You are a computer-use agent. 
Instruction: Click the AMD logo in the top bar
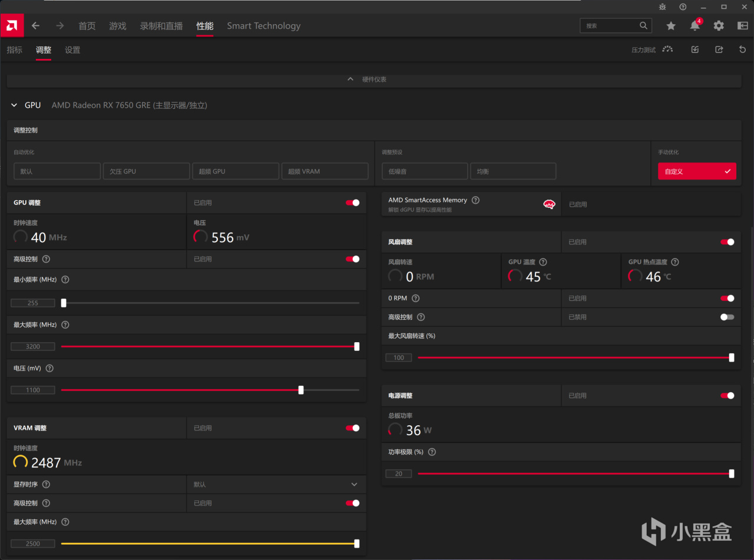click(12, 25)
